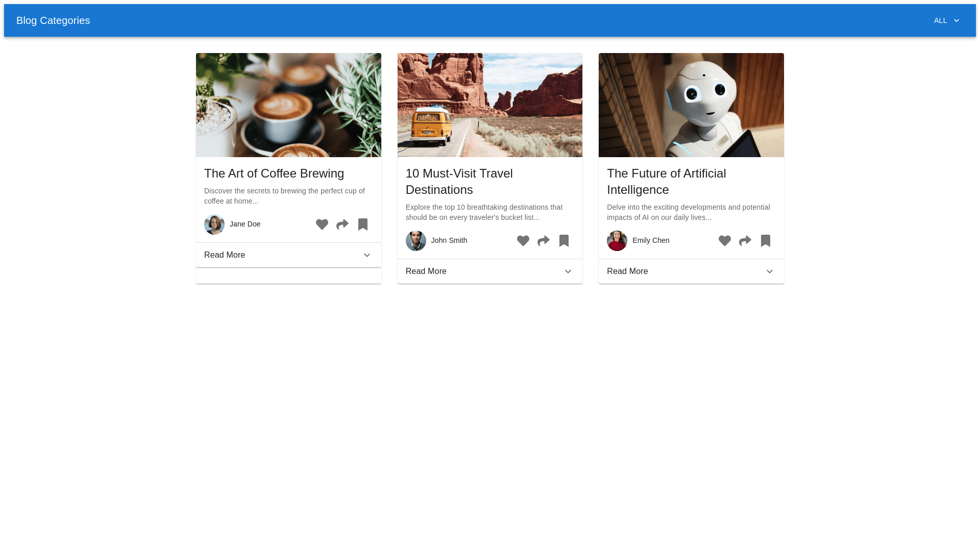Viewport: 980px width, 551px height.
Task: Click the Blog Categories header title
Action: point(53,20)
